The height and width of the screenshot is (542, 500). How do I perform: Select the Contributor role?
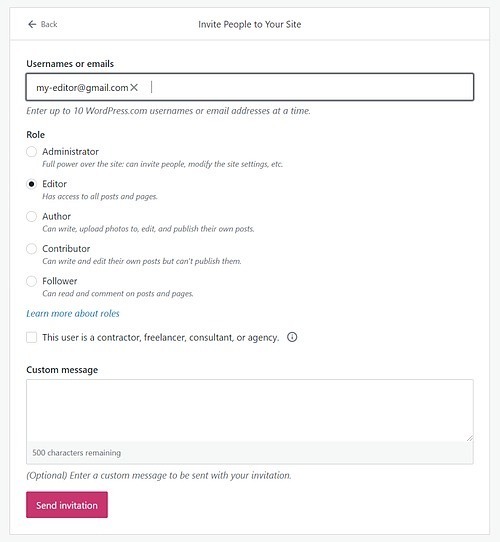click(x=31, y=249)
